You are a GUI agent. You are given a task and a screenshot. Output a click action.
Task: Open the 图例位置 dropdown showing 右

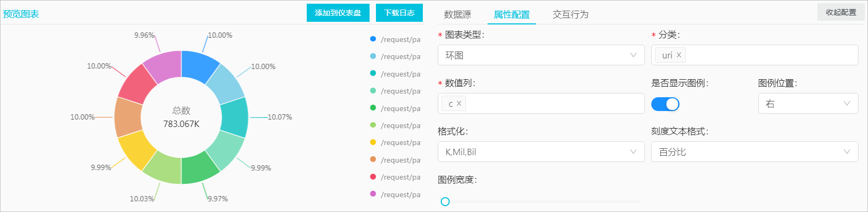808,104
